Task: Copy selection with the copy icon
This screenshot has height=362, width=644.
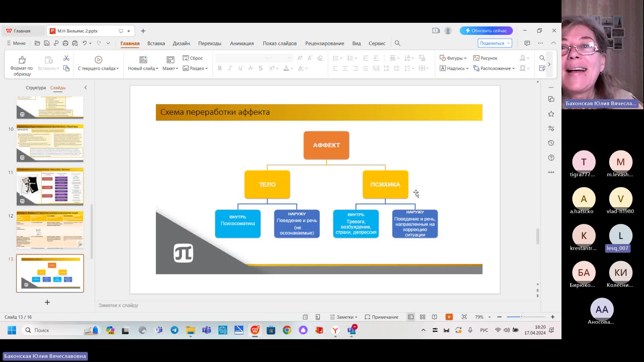Action: click(66, 68)
